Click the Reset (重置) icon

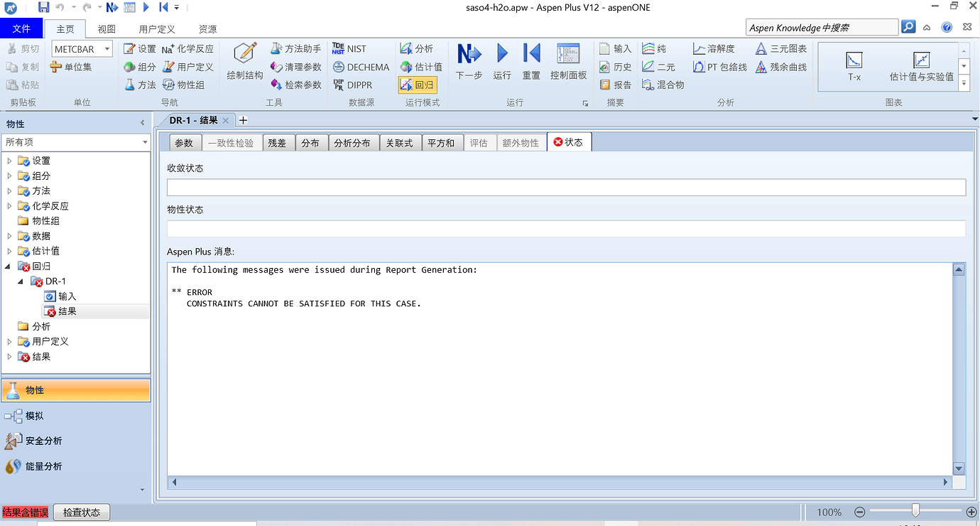tap(531, 55)
